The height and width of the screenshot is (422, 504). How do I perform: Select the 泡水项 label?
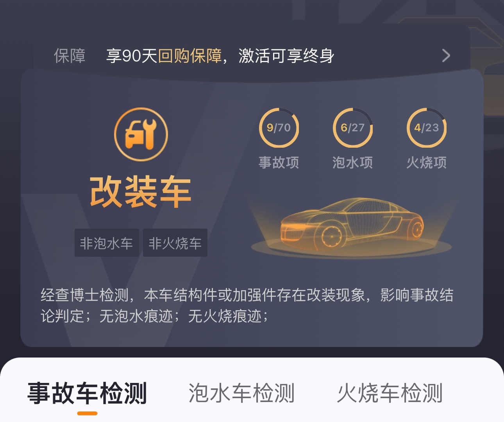click(353, 162)
